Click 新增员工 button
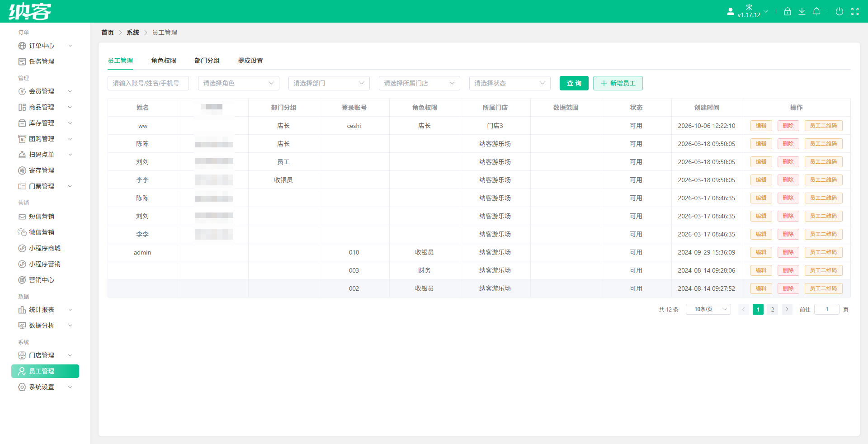The width and height of the screenshot is (868, 444). [618, 83]
